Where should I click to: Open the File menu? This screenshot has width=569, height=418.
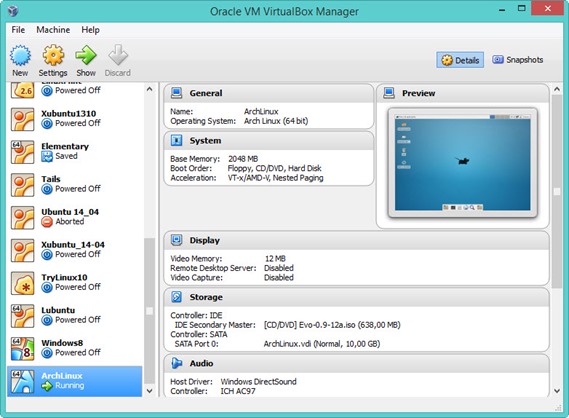click(x=18, y=30)
